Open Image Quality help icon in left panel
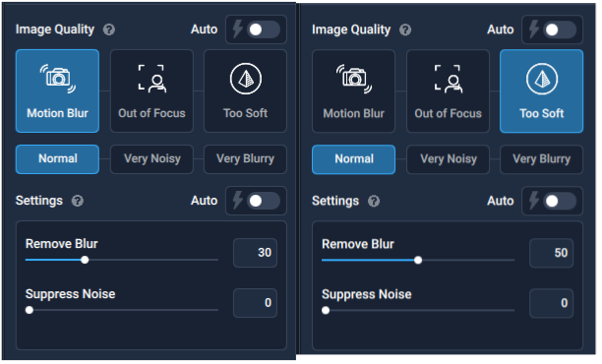The image size is (602, 364). [109, 30]
